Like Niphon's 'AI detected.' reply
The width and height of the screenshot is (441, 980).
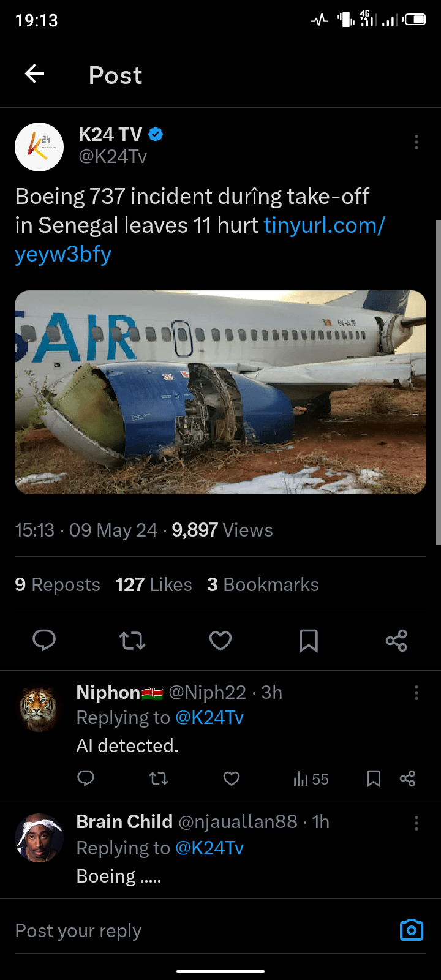(232, 778)
